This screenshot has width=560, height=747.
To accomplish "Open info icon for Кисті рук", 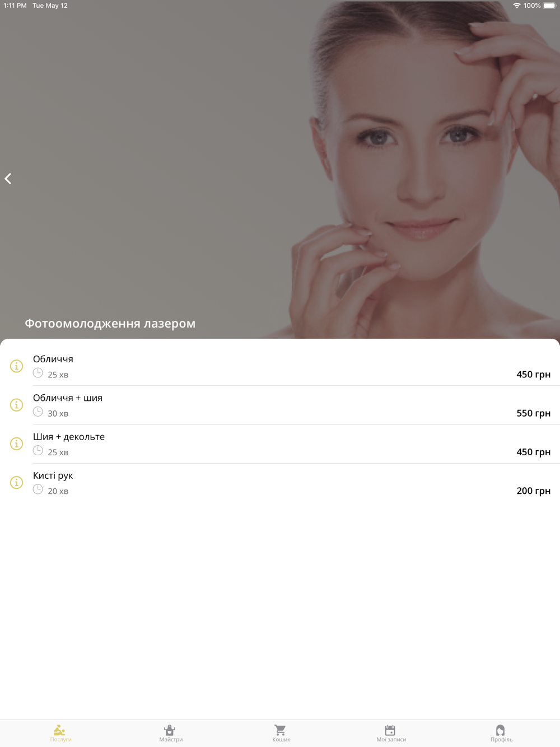I will (17, 482).
